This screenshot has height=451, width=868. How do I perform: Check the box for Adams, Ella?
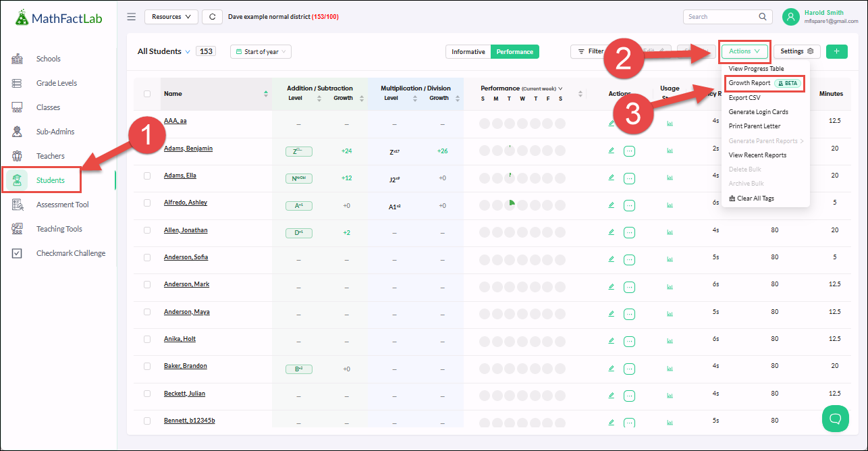147,176
